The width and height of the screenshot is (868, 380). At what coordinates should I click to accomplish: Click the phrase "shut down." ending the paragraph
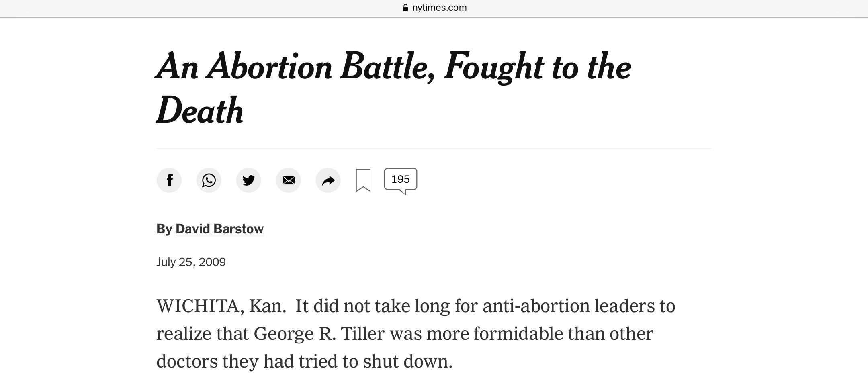(408, 362)
